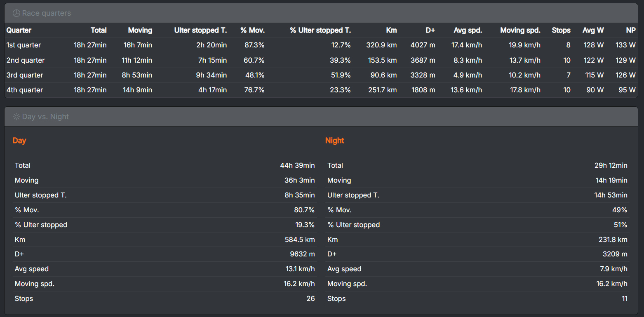Click the NP column header
644x317 pixels.
630,30
